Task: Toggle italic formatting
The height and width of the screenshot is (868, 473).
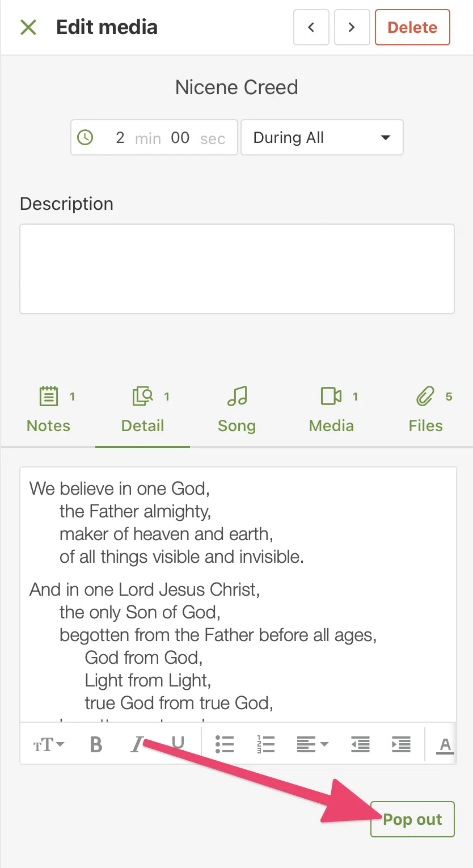Action: tap(137, 744)
